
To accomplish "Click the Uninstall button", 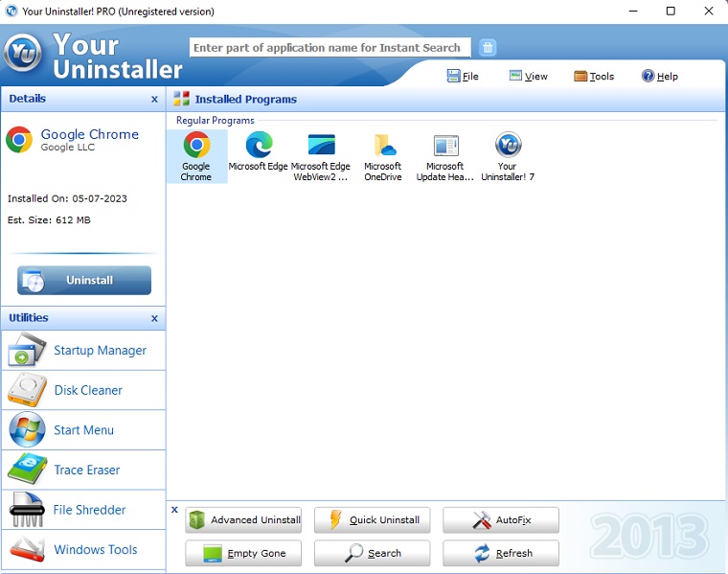I will (84, 281).
